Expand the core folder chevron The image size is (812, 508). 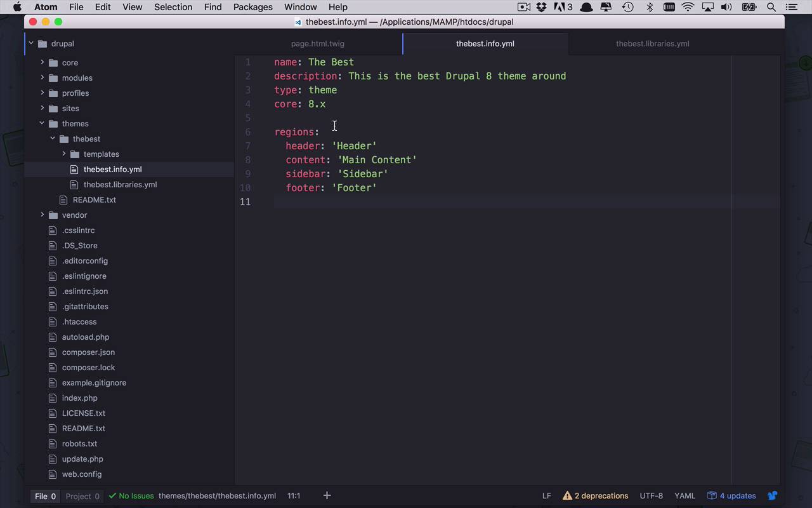(43, 62)
